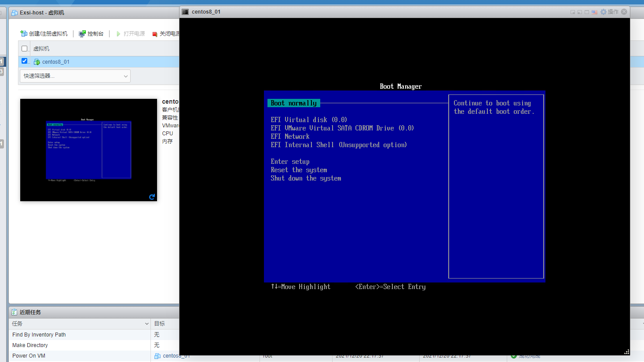The image size is (644, 362).
Task: Select Shut down the system entry
Action: coord(306,178)
